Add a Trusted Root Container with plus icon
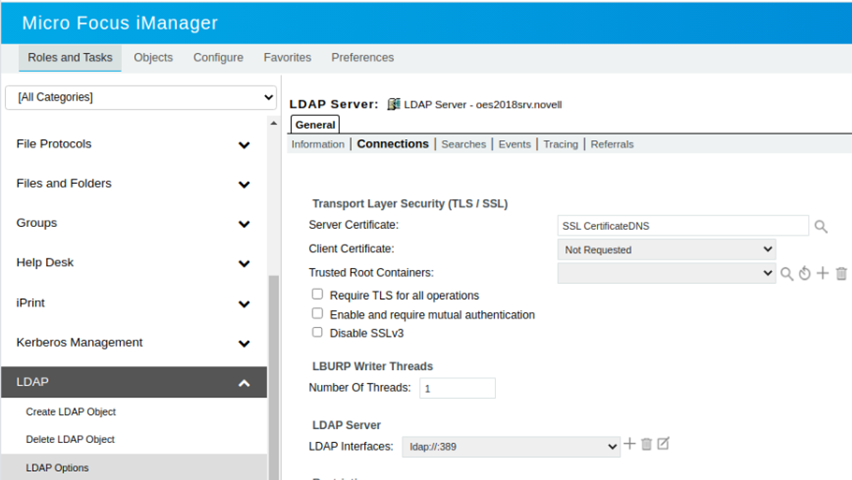Screen dimensions: 852x480 point(822,273)
